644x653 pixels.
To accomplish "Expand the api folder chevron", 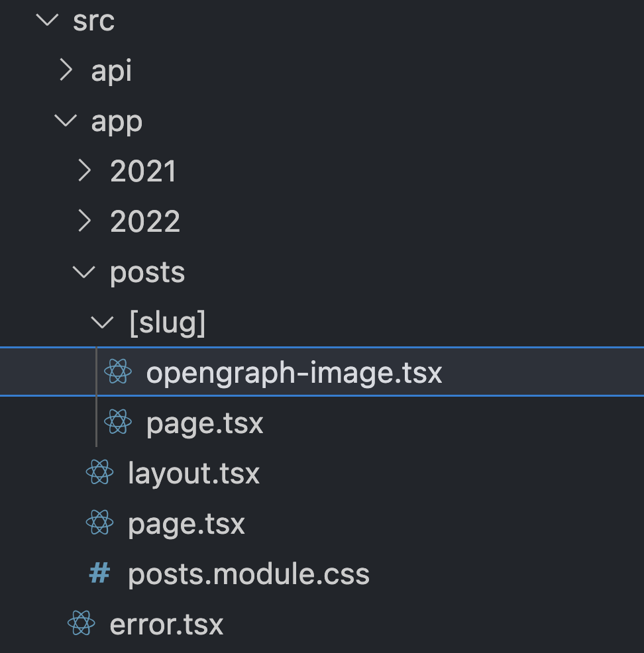I will pyautogui.click(x=66, y=70).
